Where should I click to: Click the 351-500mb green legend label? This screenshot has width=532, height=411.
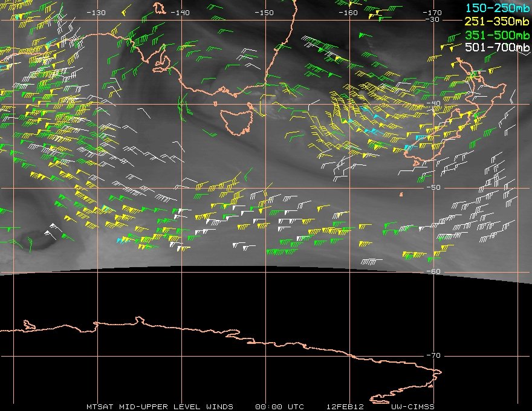point(497,35)
